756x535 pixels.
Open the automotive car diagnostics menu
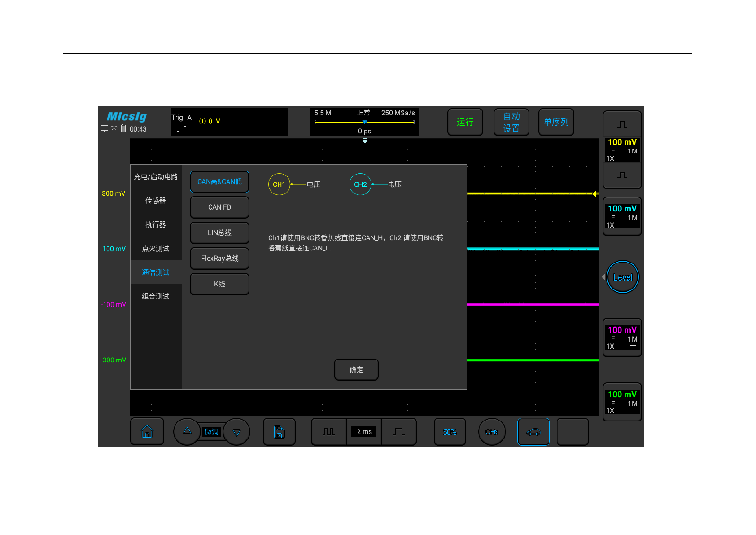click(x=533, y=432)
